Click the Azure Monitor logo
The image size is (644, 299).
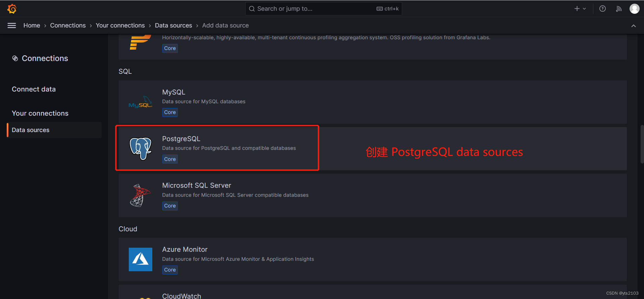coord(141,259)
